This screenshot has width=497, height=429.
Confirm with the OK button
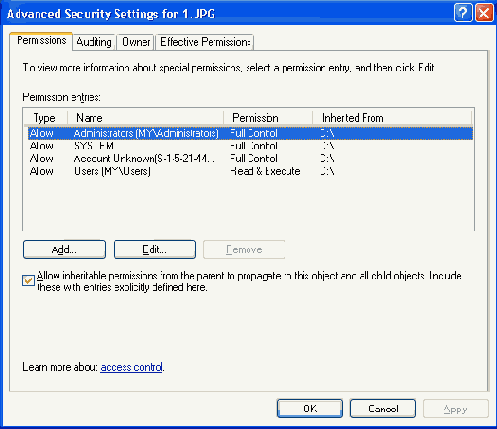[310, 408]
